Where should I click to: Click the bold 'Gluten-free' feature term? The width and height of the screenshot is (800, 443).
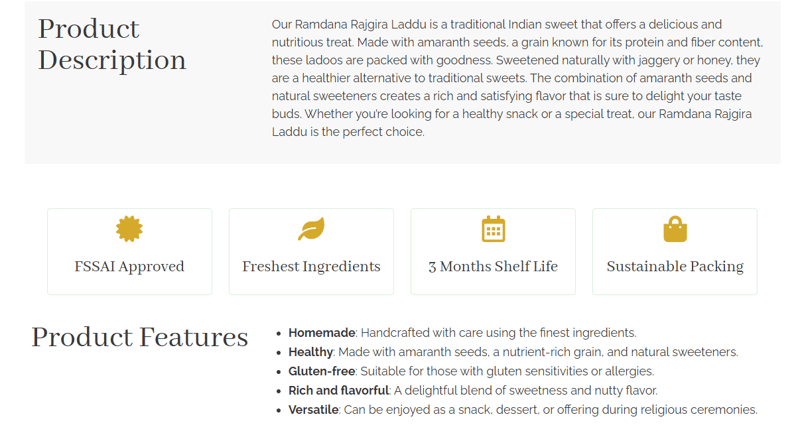point(322,371)
